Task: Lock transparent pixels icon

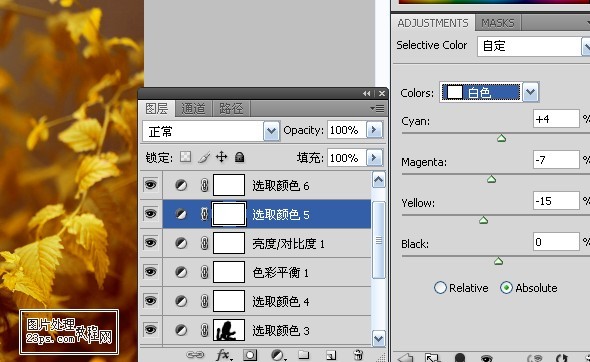Action: 185,157
